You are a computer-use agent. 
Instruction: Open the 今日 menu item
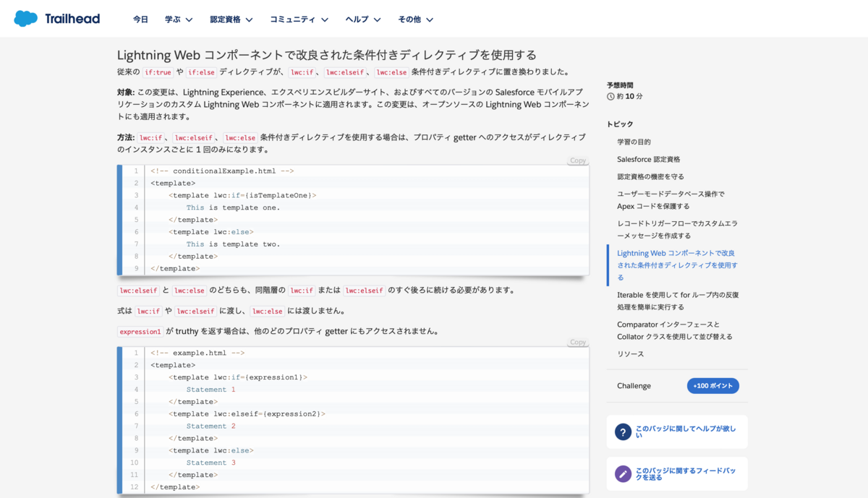140,20
